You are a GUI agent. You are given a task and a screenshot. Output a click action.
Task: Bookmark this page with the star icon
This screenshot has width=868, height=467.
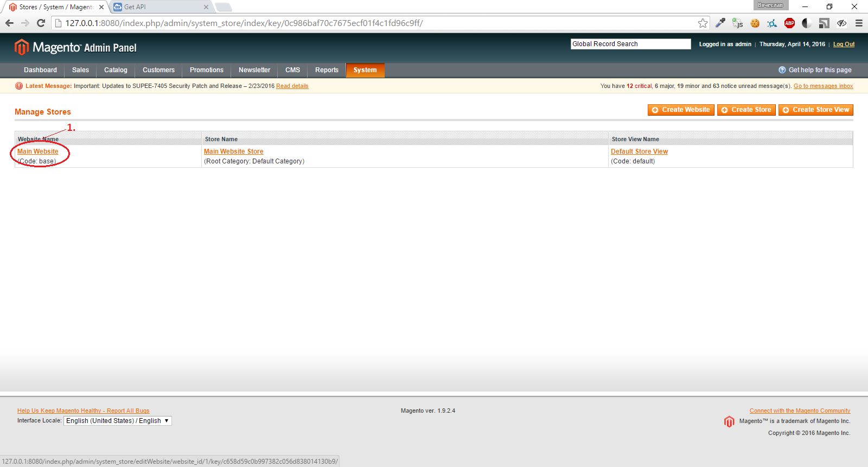[703, 23]
